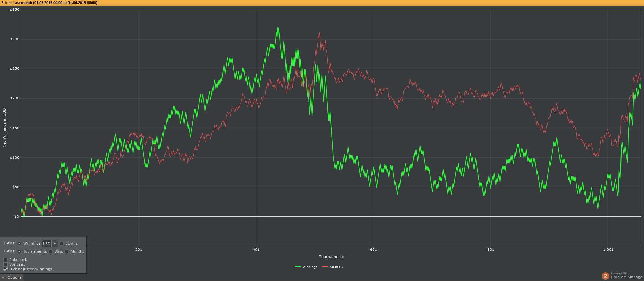
Task: Collapse the Options panel
Action: pos(12,277)
